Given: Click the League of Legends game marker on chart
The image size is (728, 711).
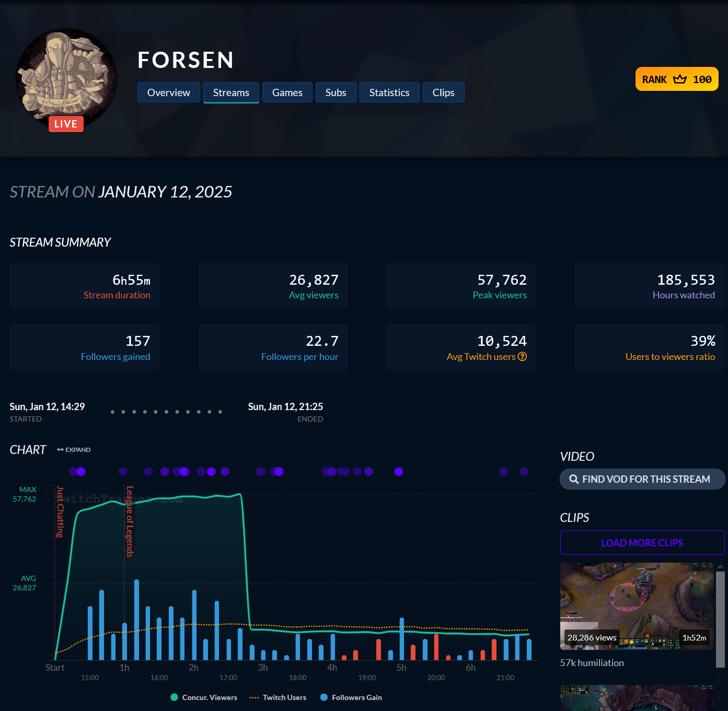Looking at the screenshot, I should (x=130, y=521).
